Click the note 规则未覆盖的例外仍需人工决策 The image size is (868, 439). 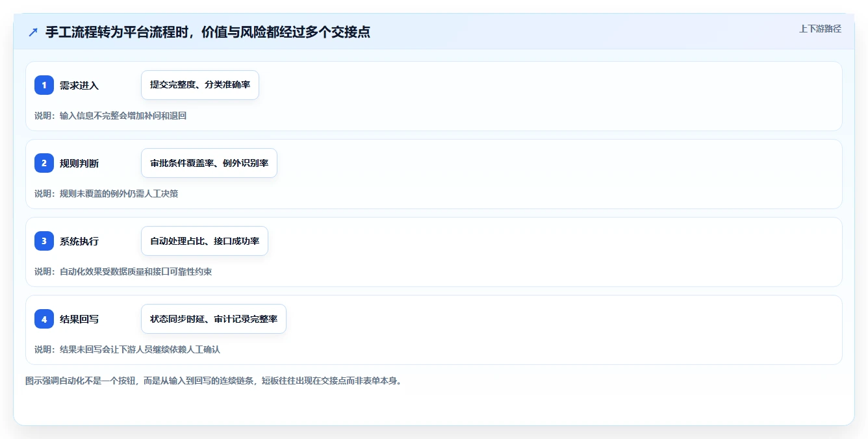coord(106,194)
